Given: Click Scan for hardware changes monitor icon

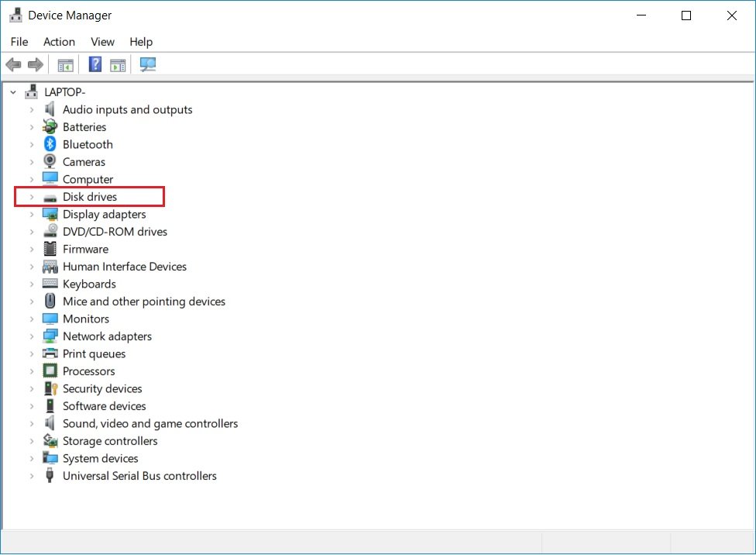Looking at the screenshot, I should pyautogui.click(x=147, y=64).
